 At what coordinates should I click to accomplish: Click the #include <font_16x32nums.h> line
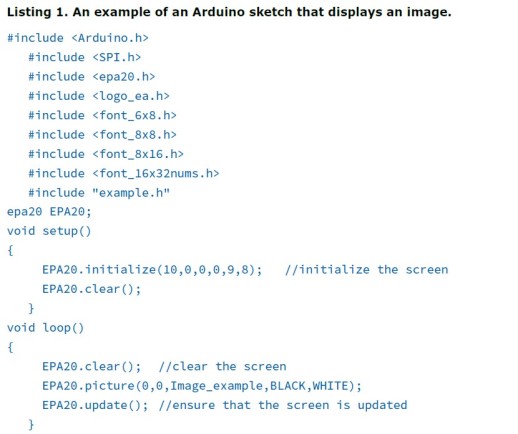[x=124, y=173]
